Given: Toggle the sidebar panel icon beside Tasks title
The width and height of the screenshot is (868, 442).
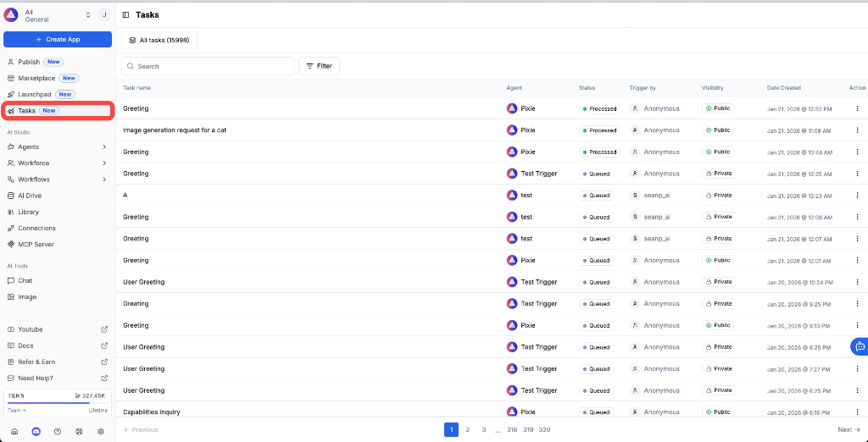Looking at the screenshot, I should tap(125, 15).
